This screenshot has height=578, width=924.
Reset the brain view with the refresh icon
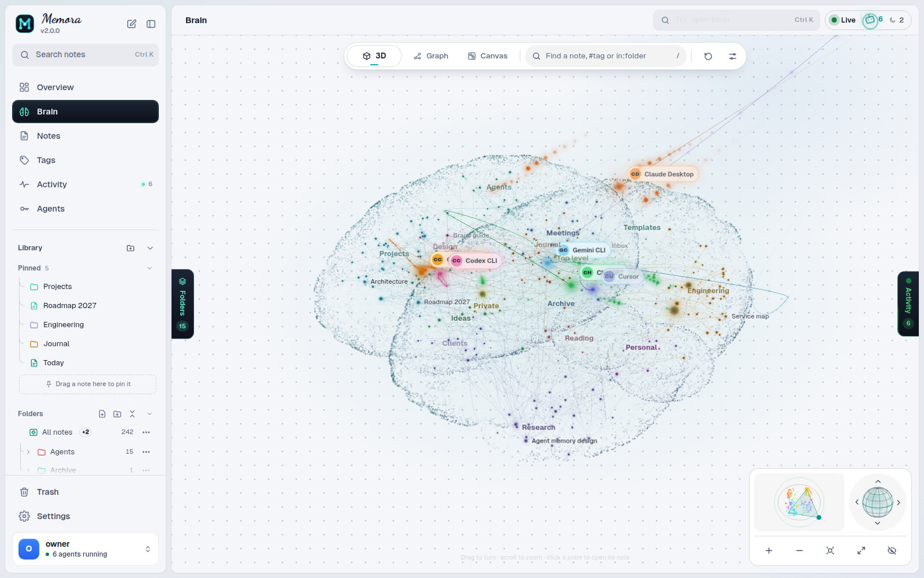pyautogui.click(x=708, y=56)
